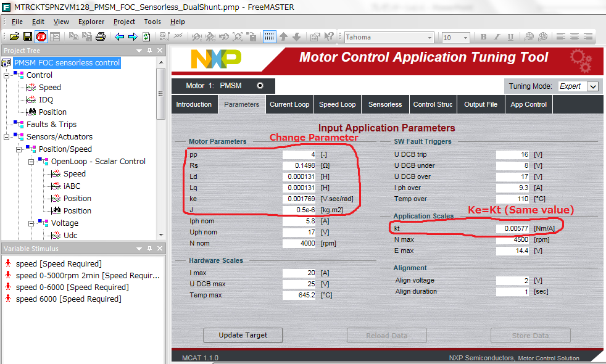Click the print toolbar icon

101,37
